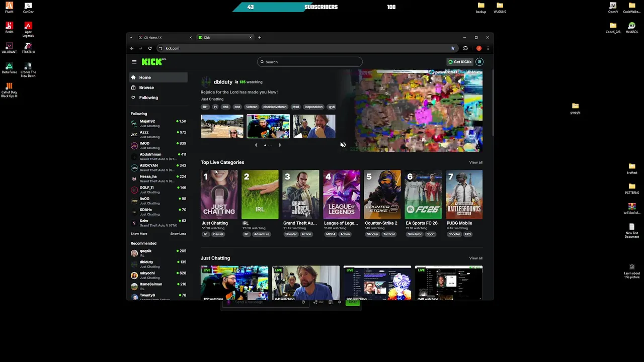Open League of Legends category card
The height and width of the screenshot is (362, 644).
click(x=342, y=195)
